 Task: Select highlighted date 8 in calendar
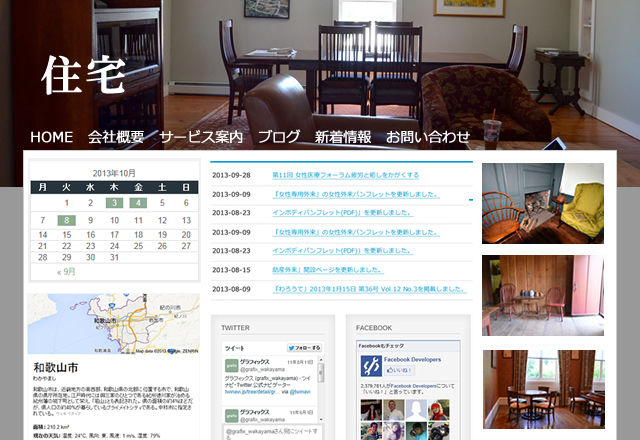tap(66, 220)
